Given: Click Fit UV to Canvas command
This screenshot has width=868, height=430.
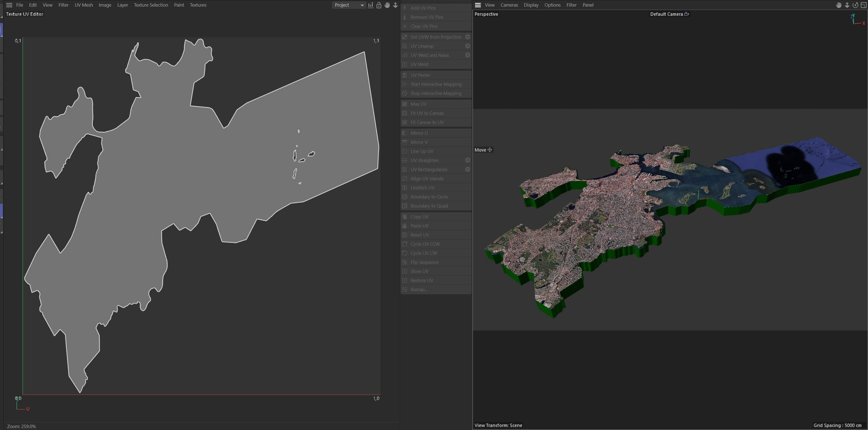Looking at the screenshot, I should click(x=427, y=113).
